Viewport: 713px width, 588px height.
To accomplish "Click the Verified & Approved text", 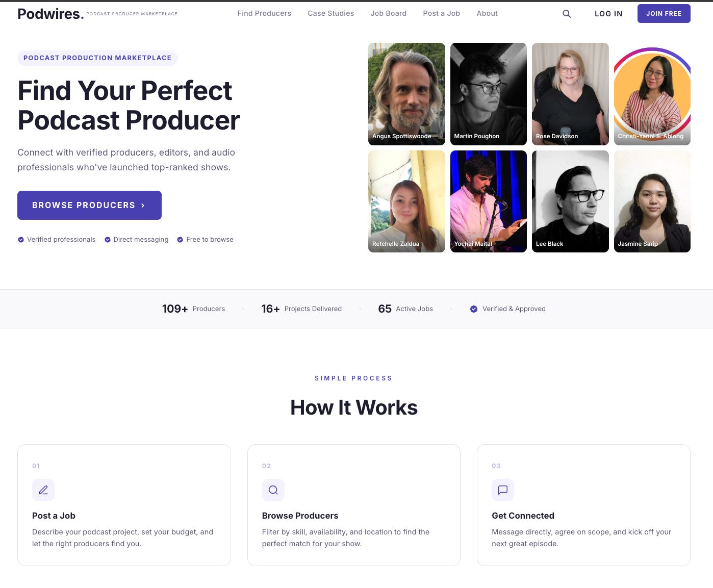I will (514, 309).
